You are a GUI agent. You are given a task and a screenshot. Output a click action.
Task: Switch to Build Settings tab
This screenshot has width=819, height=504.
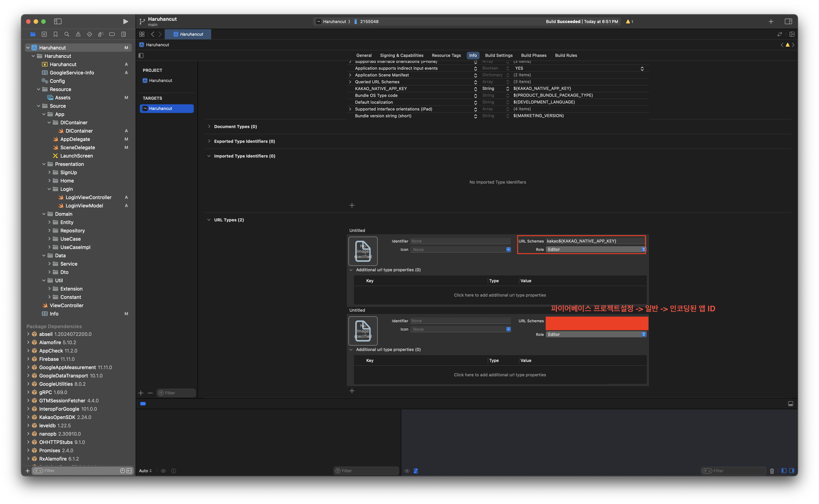(x=499, y=55)
